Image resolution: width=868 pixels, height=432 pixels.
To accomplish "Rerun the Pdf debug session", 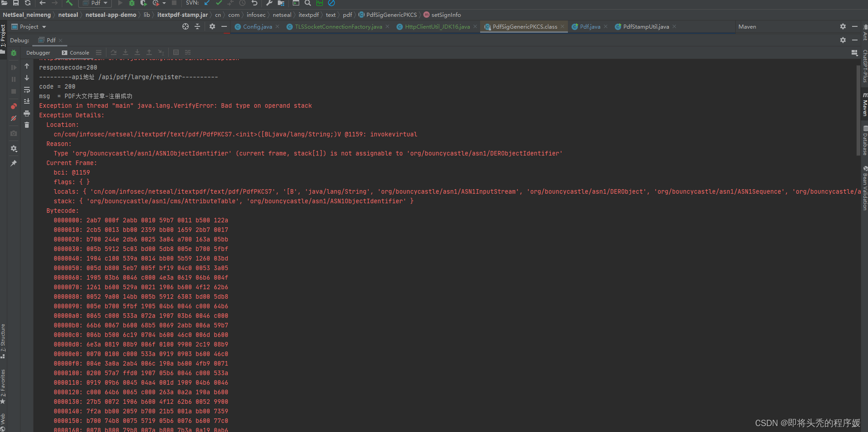I will (14, 52).
